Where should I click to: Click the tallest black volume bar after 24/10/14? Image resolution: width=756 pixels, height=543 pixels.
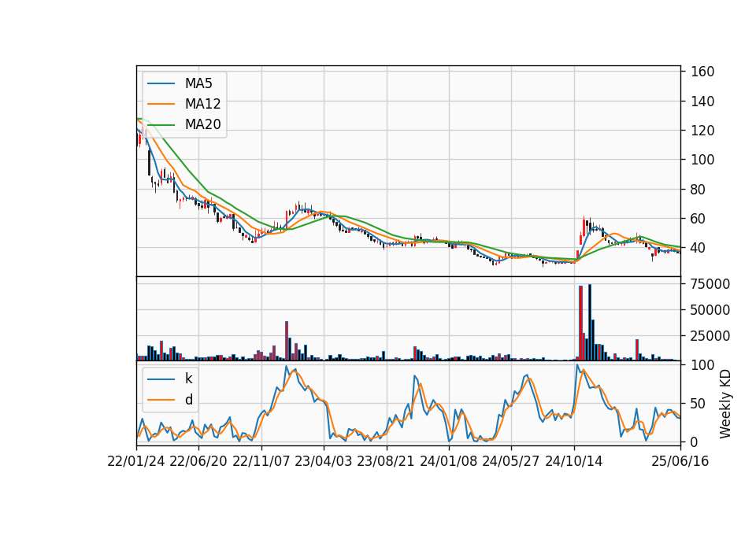[590, 322]
